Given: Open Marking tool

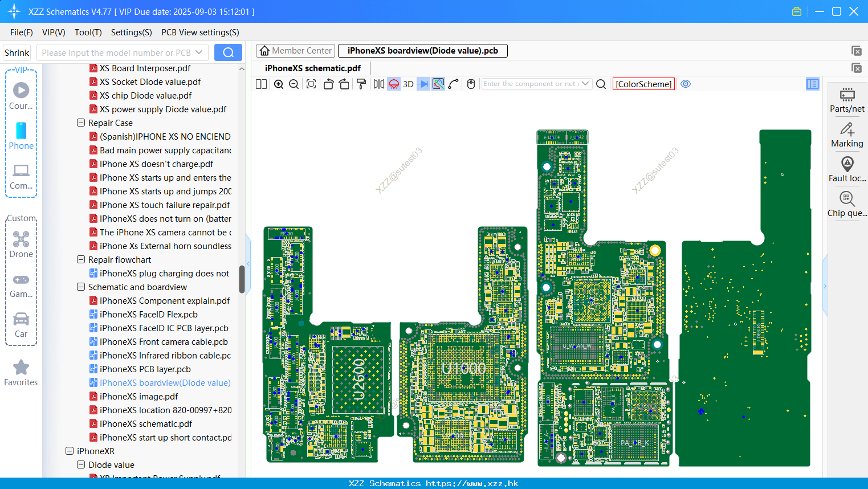Looking at the screenshot, I should (847, 135).
